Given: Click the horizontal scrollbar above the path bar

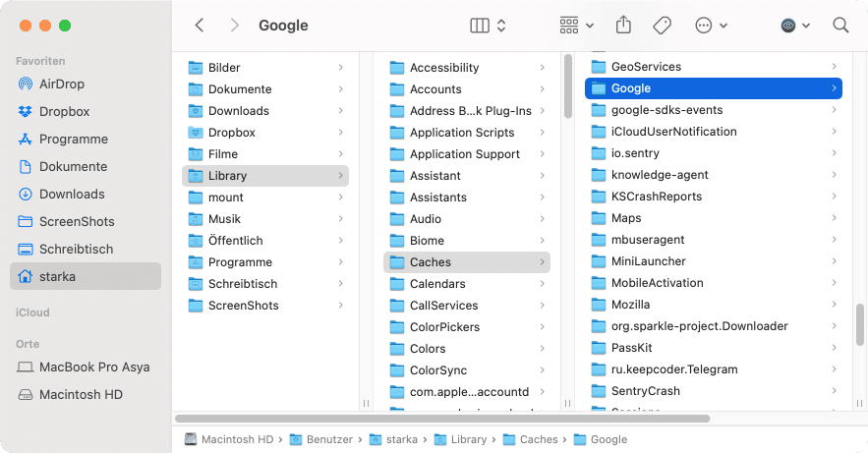Looking at the screenshot, I should [x=442, y=419].
